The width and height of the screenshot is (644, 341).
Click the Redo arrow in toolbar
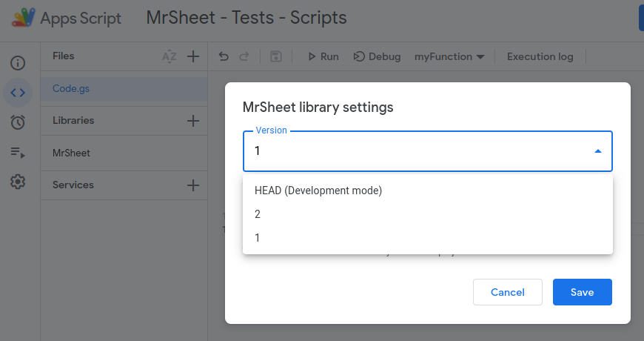tap(244, 56)
